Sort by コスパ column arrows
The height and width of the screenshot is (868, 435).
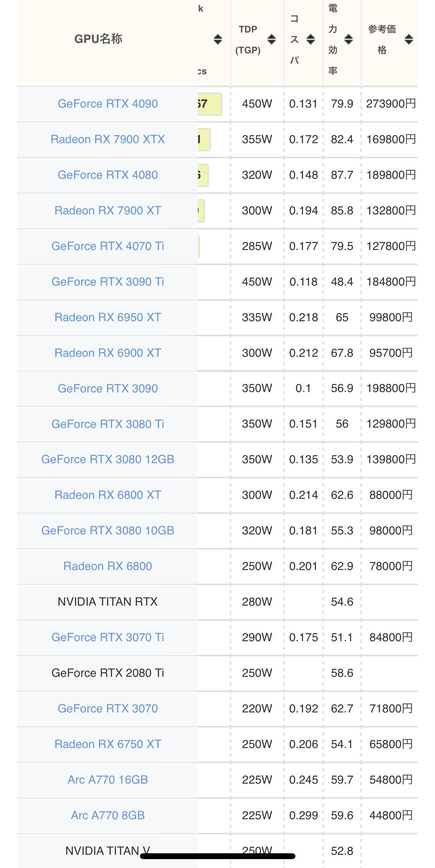[x=310, y=39]
